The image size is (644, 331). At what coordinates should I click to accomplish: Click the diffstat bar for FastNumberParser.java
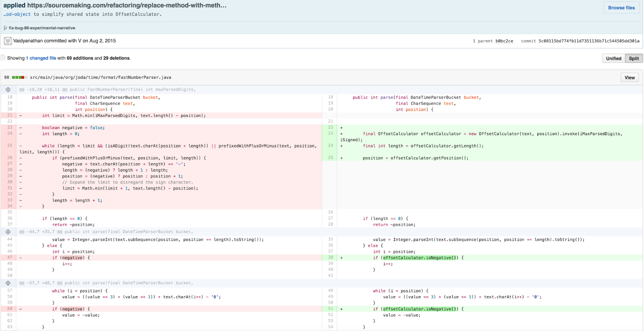(x=20, y=77)
